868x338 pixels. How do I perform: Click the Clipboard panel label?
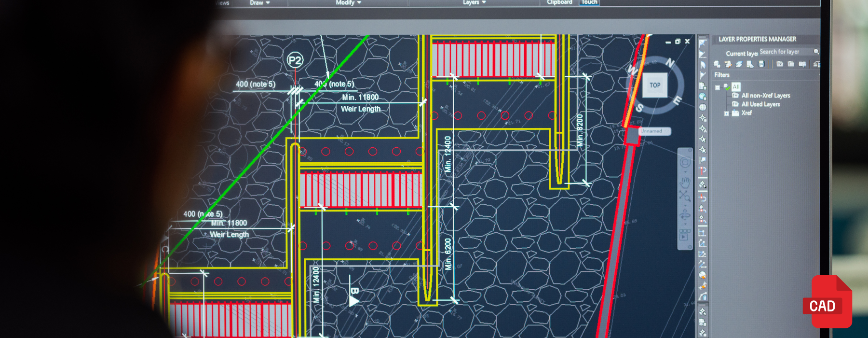[559, 2]
